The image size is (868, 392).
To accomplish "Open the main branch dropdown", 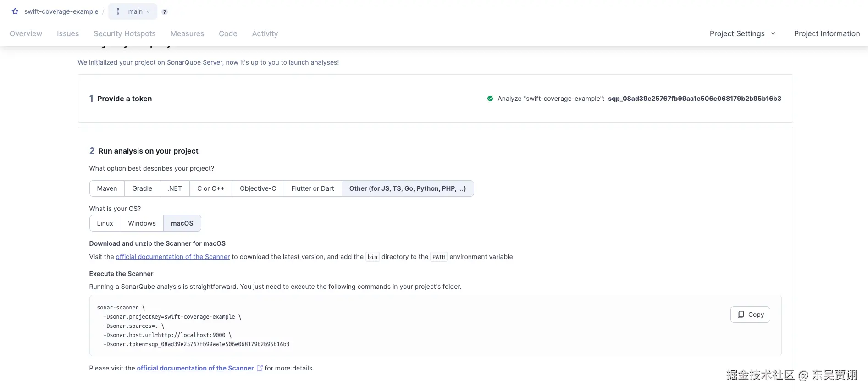I will (x=135, y=11).
